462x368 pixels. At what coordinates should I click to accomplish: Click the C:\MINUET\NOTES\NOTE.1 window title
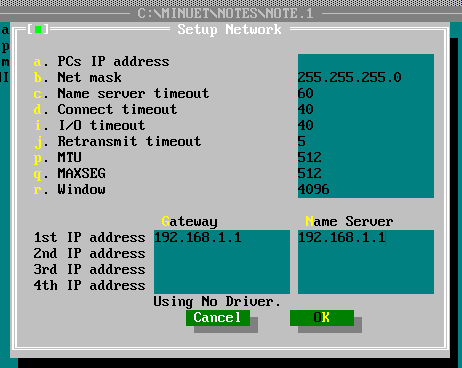(226, 14)
